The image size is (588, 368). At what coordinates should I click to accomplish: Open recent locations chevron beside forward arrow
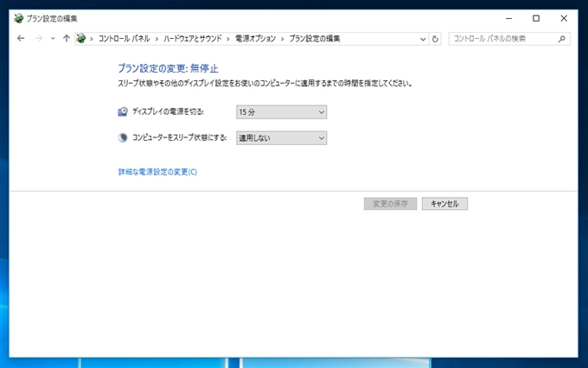pos(53,39)
